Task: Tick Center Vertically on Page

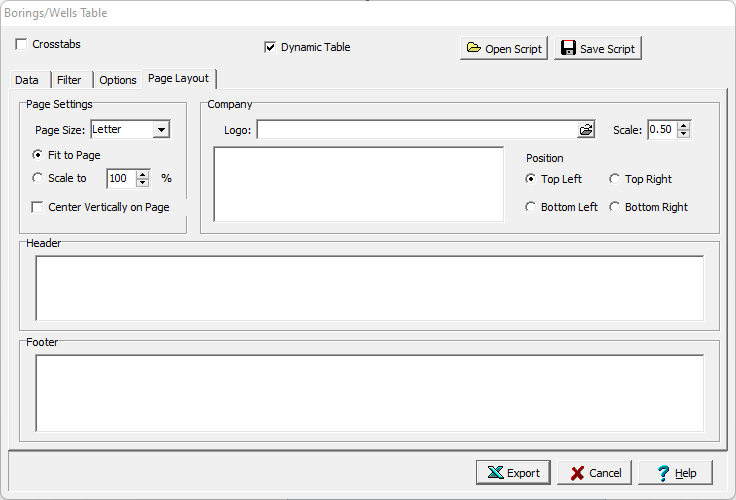Action: pos(38,207)
